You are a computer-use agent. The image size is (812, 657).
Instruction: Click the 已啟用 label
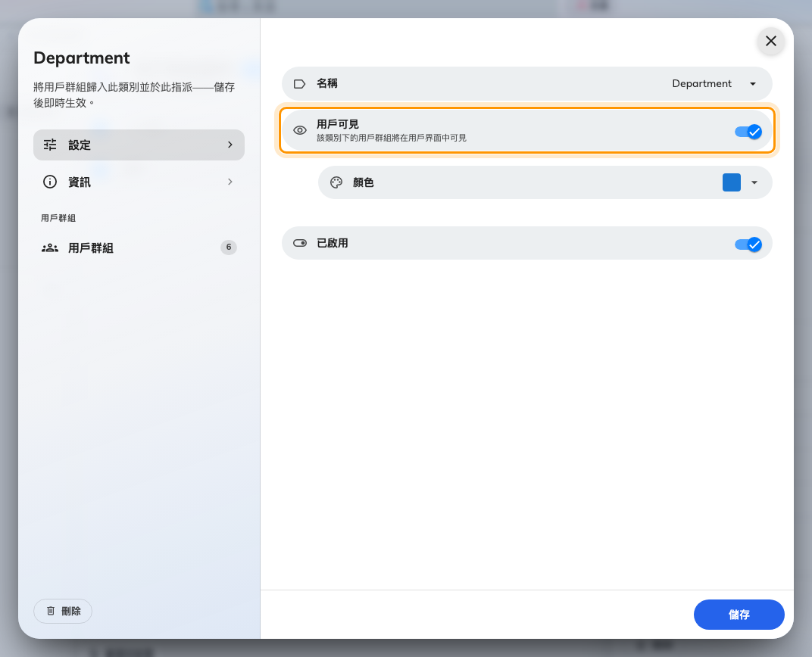click(x=332, y=243)
